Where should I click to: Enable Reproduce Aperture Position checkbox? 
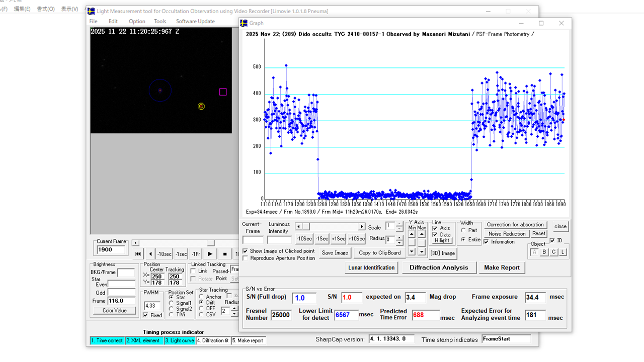(245, 258)
